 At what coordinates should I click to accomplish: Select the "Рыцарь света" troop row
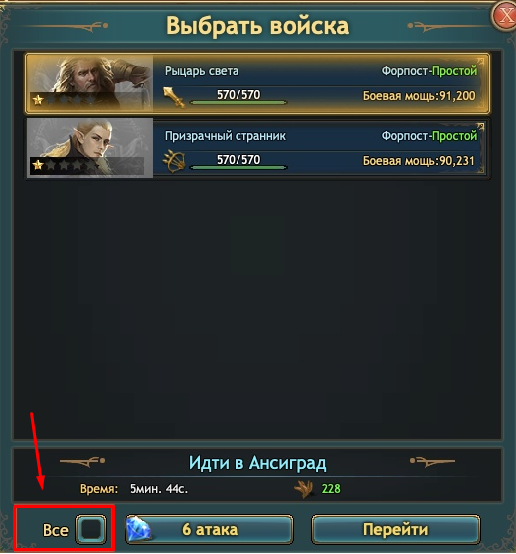pos(258,84)
